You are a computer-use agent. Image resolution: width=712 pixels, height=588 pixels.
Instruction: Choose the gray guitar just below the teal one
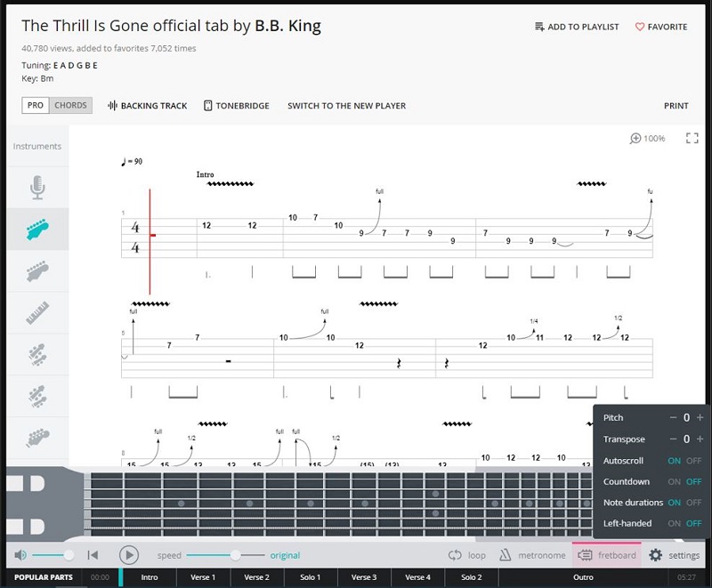[x=37, y=270]
